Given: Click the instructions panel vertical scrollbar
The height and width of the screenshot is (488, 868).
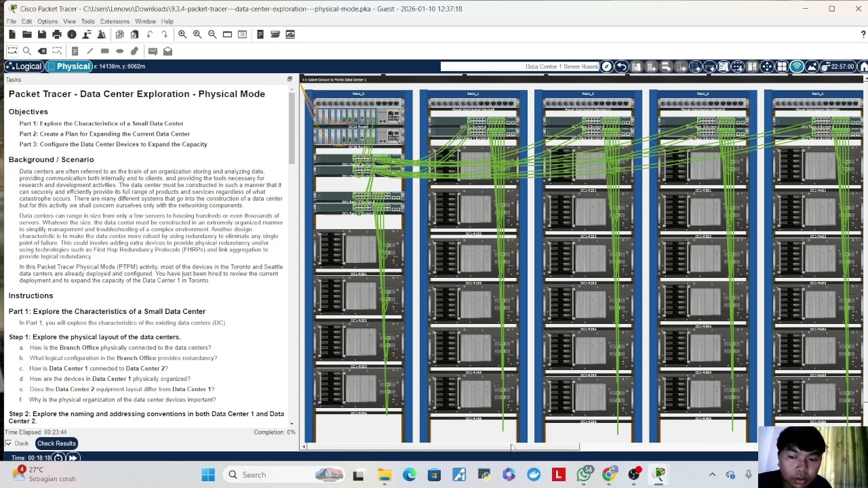Looking at the screenshot, I should (x=292, y=129).
